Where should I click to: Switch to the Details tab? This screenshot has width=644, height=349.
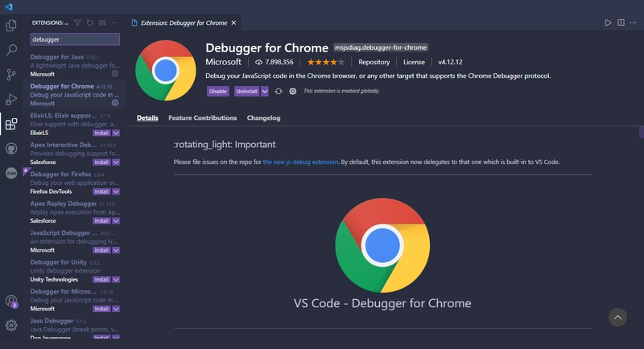(147, 118)
